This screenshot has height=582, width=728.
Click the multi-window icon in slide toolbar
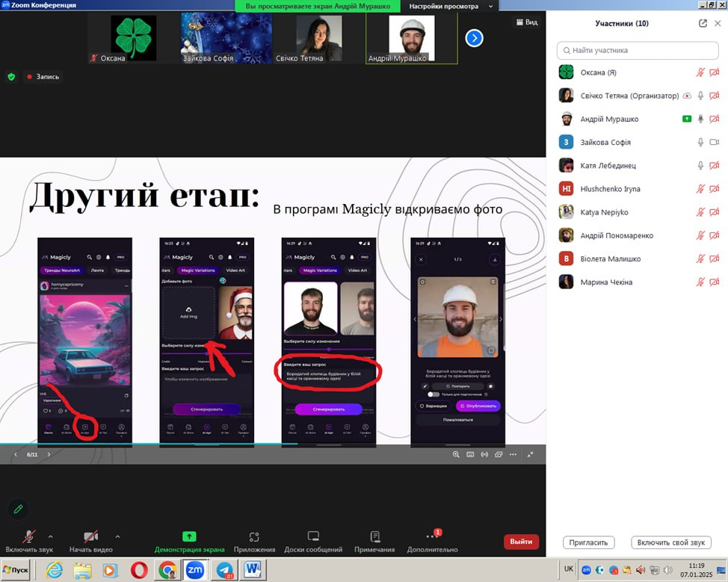point(499,454)
